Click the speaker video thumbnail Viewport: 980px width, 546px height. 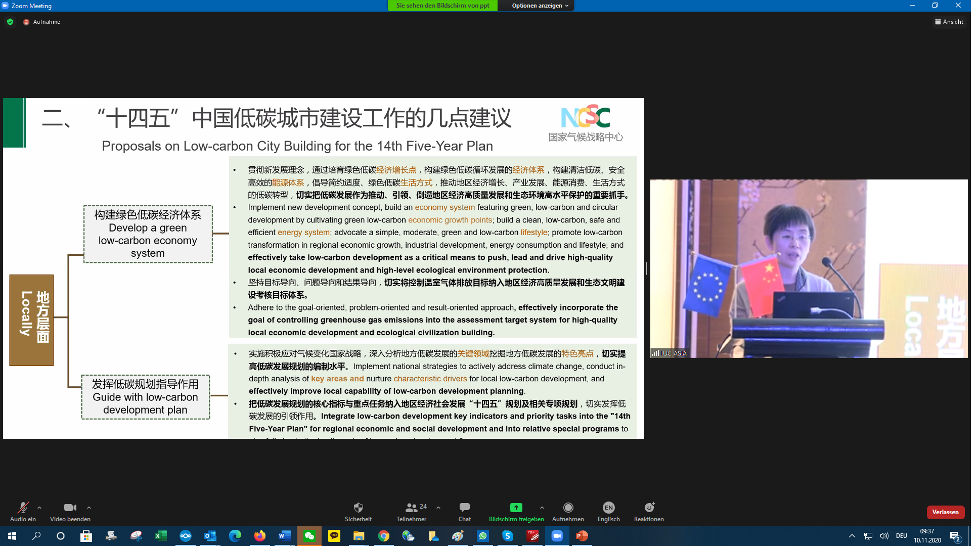(x=809, y=268)
